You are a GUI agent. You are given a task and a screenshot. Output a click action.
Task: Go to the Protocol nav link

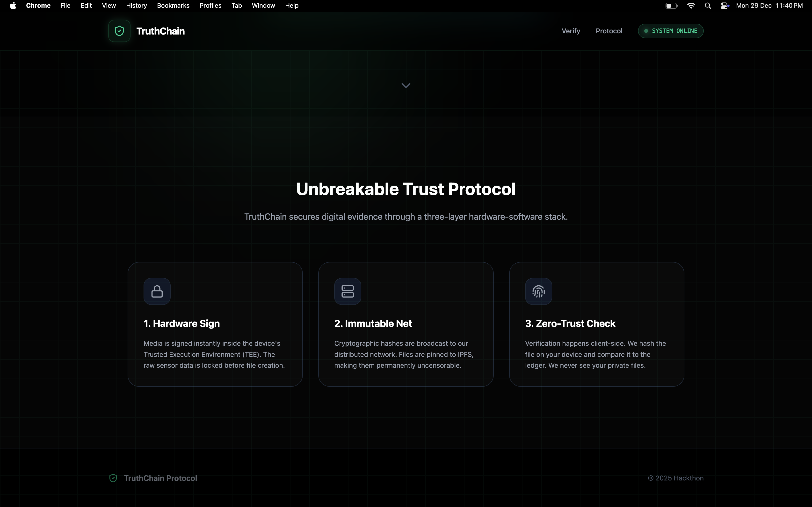point(609,31)
